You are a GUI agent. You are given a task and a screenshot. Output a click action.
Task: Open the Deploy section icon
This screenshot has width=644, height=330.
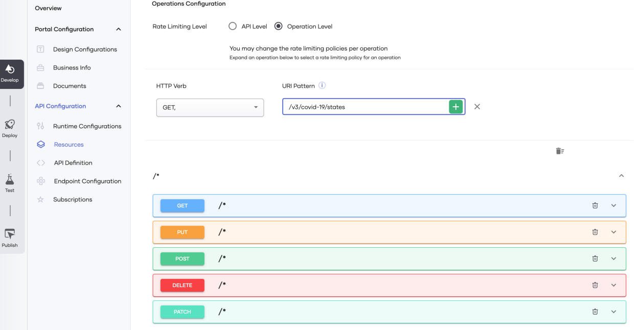(x=10, y=124)
